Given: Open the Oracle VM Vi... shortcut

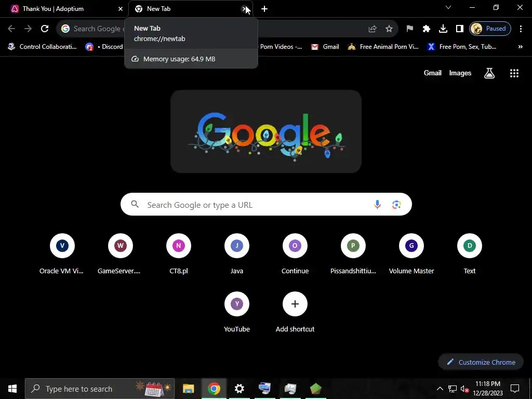Looking at the screenshot, I should coord(62,254).
